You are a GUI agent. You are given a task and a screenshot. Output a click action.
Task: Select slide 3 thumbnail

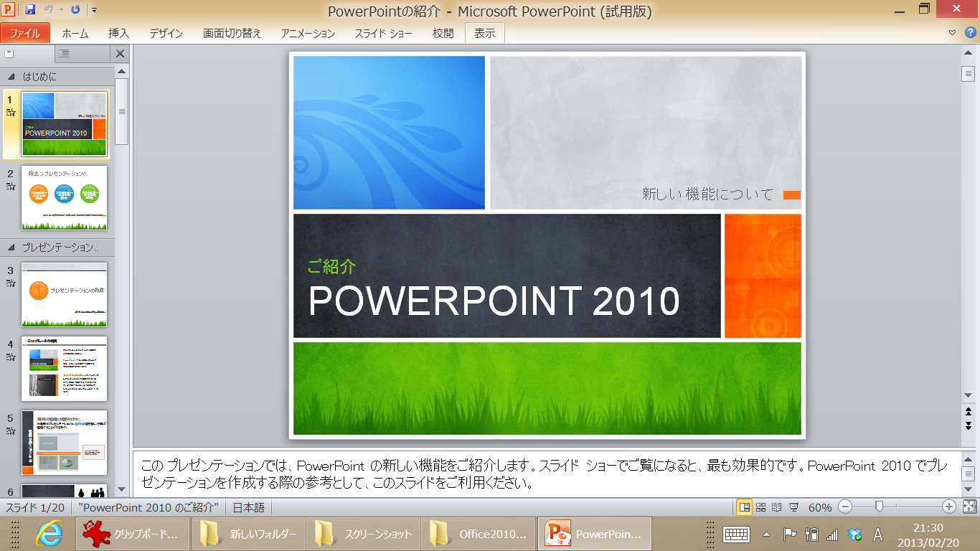pos(65,294)
